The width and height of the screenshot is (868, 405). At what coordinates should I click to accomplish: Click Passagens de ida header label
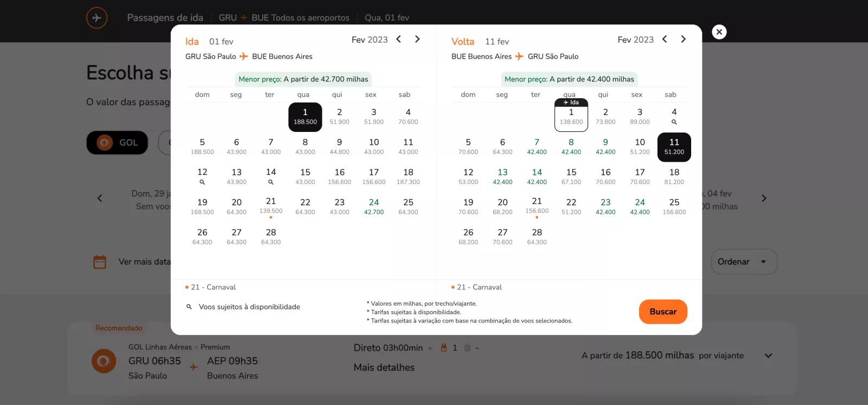(x=165, y=17)
